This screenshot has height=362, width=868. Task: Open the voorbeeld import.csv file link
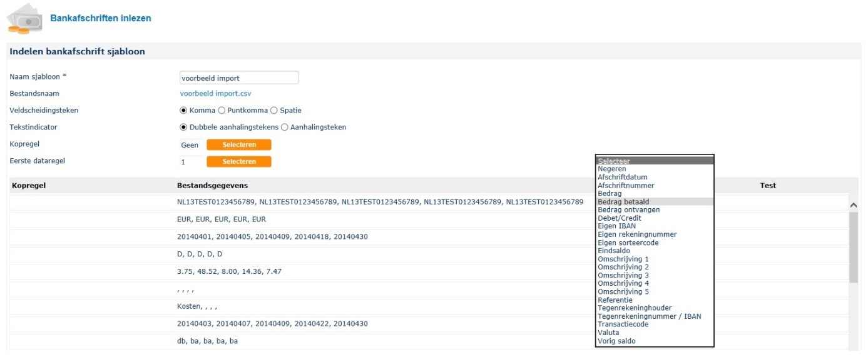[215, 94]
